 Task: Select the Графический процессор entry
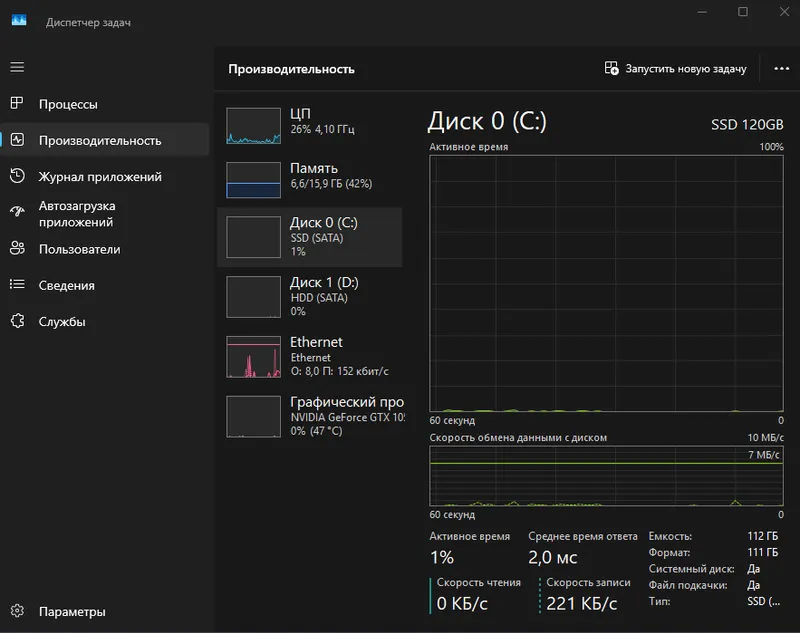(310, 416)
